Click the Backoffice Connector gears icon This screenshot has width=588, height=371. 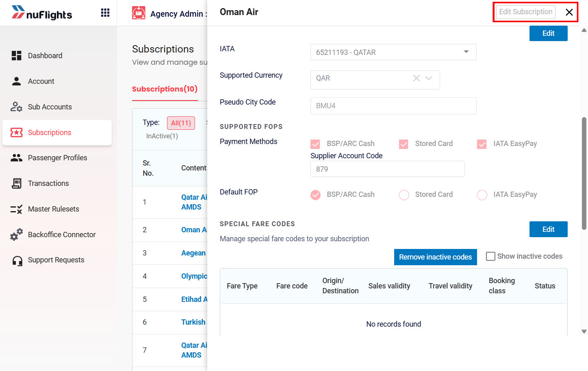click(16, 234)
